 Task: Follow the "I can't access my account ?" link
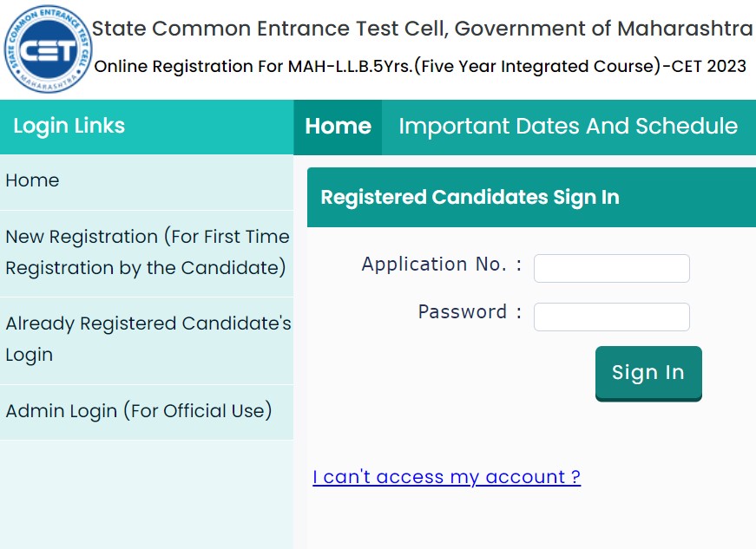coord(446,477)
